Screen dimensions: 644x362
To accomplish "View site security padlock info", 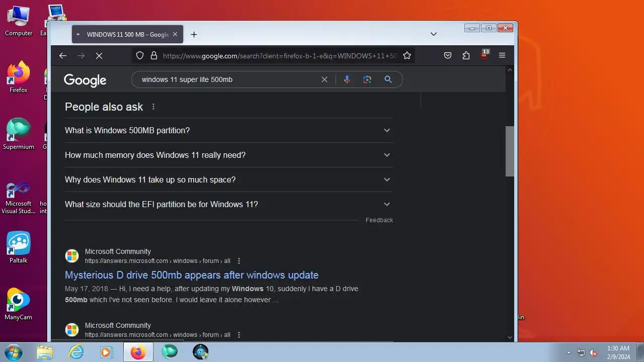I will pos(154,56).
